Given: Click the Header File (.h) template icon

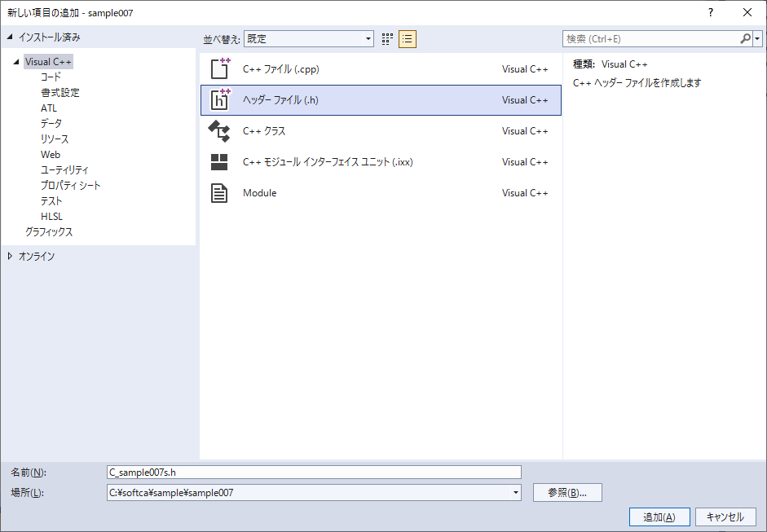Looking at the screenshot, I should pos(220,100).
